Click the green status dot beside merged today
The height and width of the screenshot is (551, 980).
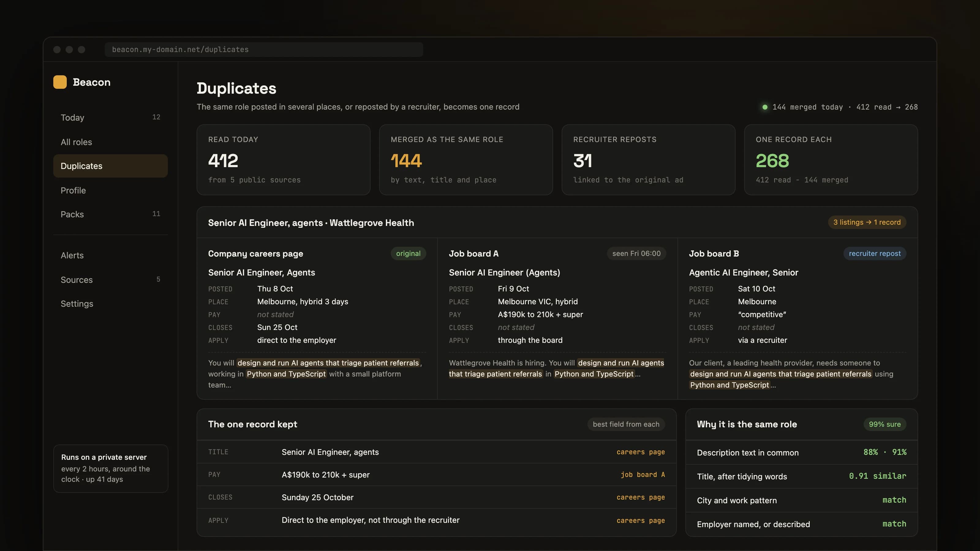pyautogui.click(x=765, y=107)
